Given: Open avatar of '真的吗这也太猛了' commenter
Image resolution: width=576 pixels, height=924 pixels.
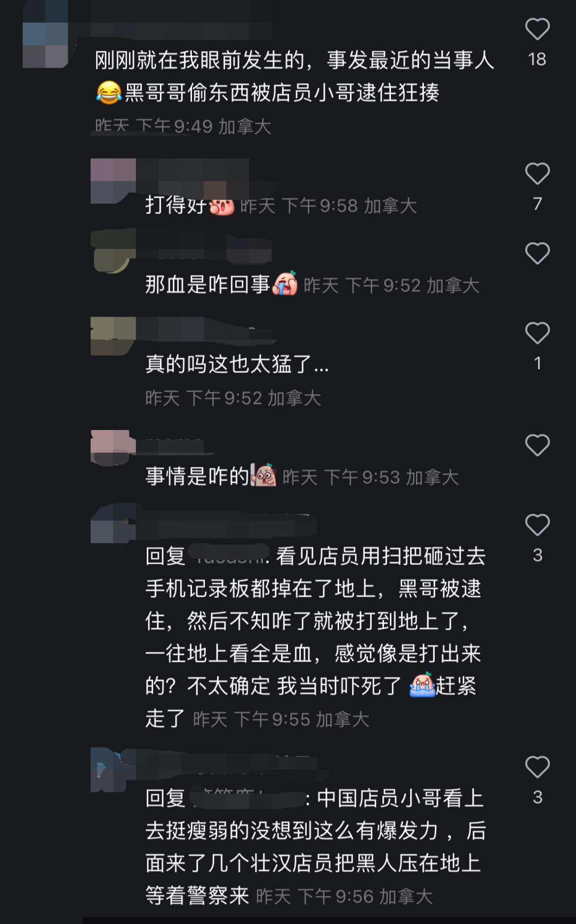Looking at the screenshot, I should click(x=113, y=336).
